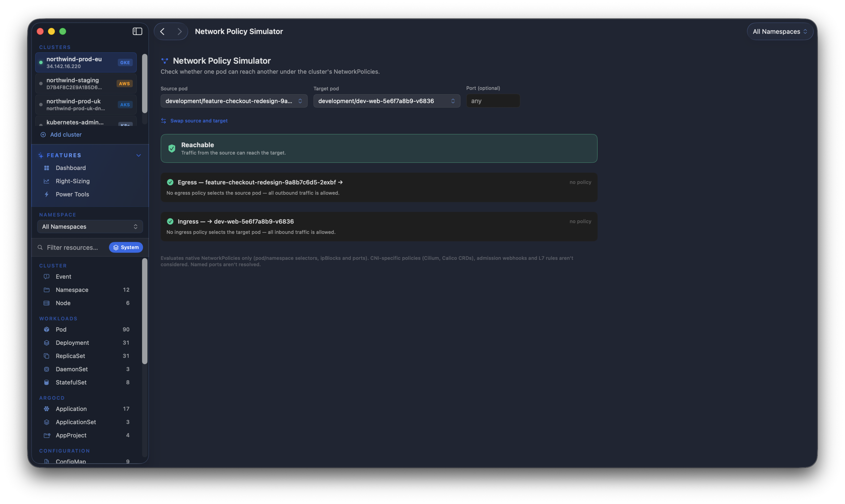
Task: Click the Egress row "no policy" label
Action: click(580, 182)
